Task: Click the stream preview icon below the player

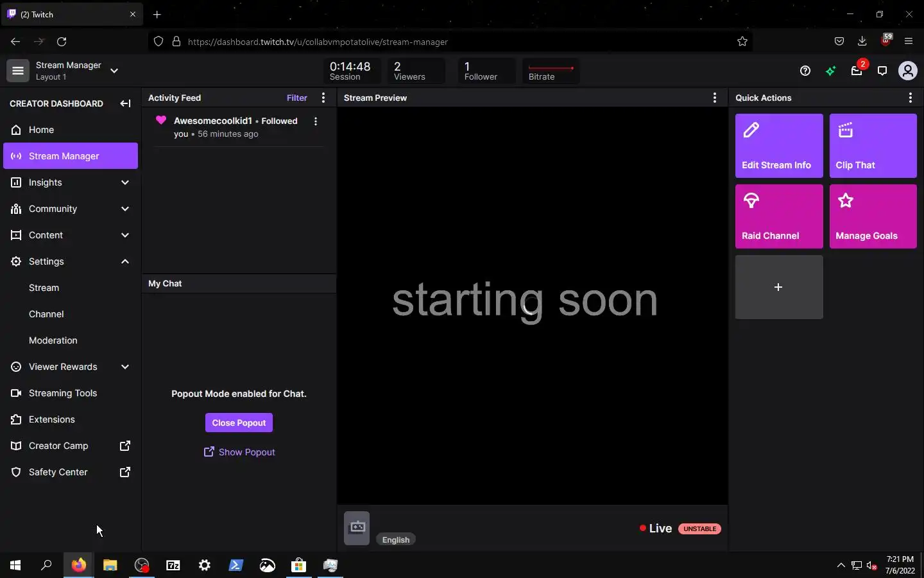Action: point(357,528)
